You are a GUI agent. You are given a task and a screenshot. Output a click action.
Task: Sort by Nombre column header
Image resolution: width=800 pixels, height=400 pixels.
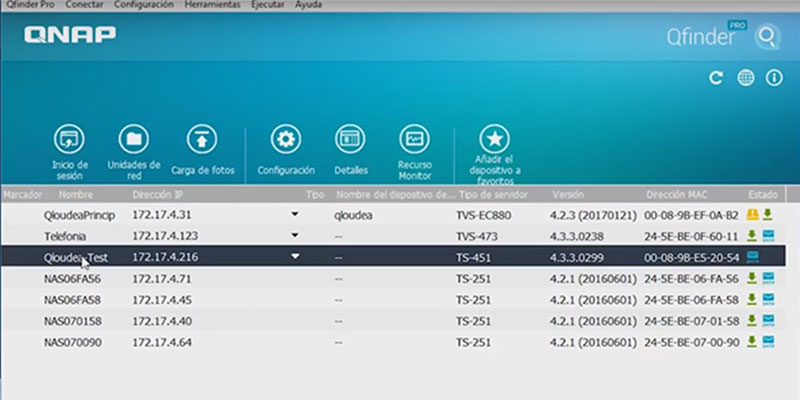76,194
